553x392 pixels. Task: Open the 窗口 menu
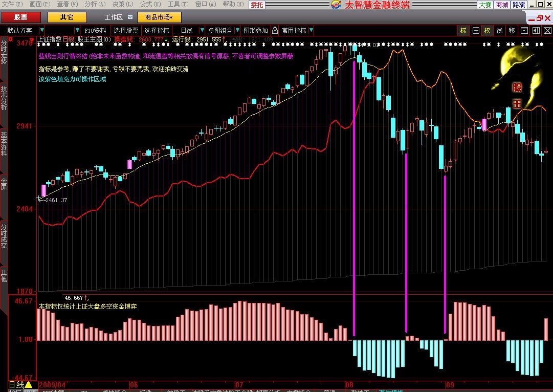pyautogui.click(x=206, y=4)
